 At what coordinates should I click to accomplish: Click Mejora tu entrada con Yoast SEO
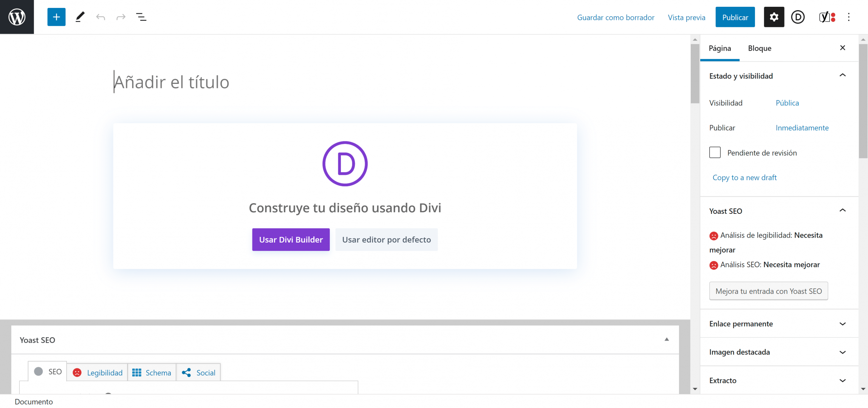(x=768, y=291)
